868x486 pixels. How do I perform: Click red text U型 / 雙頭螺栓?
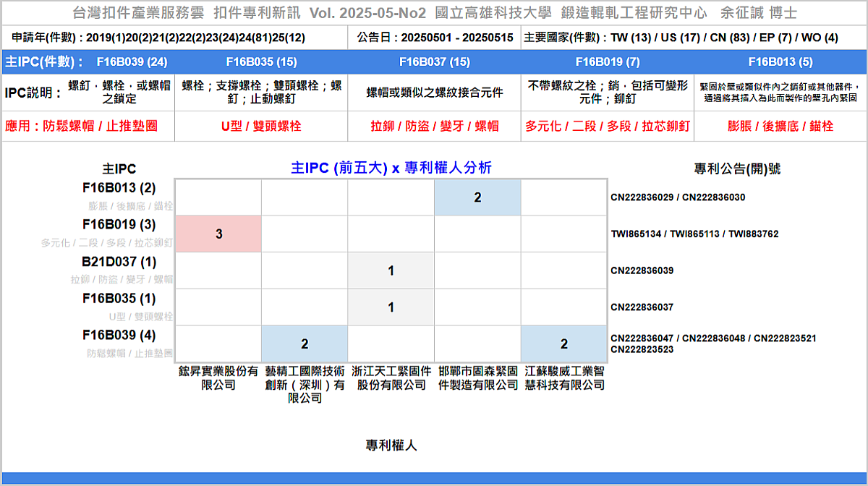click(x=261, y=127)
